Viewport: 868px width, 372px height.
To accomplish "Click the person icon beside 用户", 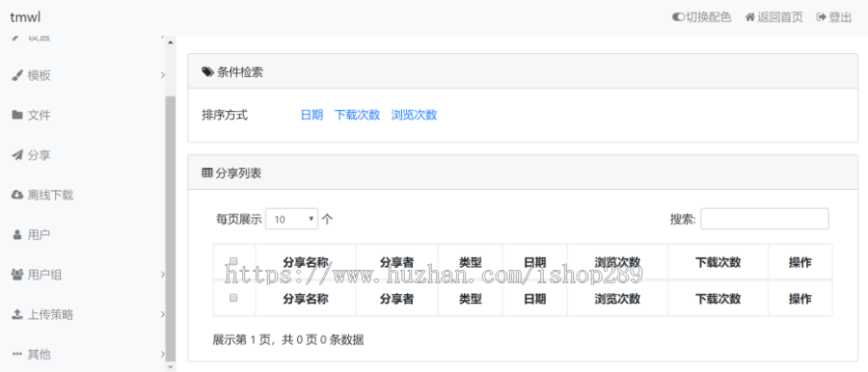I will tap(17, 235).
